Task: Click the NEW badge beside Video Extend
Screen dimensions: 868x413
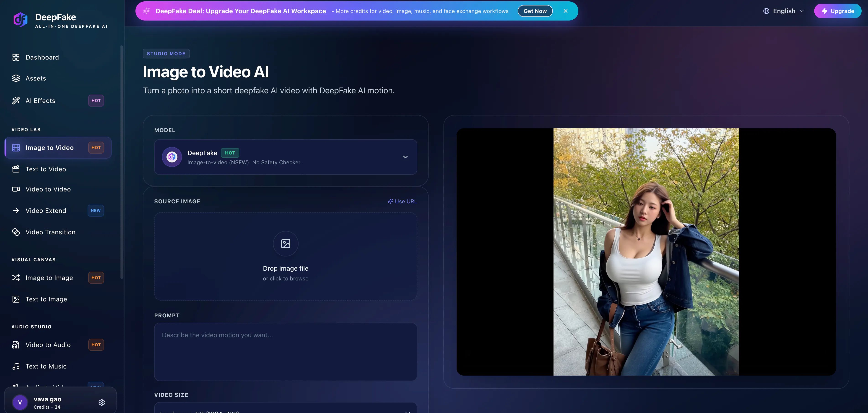Action: 96,211
